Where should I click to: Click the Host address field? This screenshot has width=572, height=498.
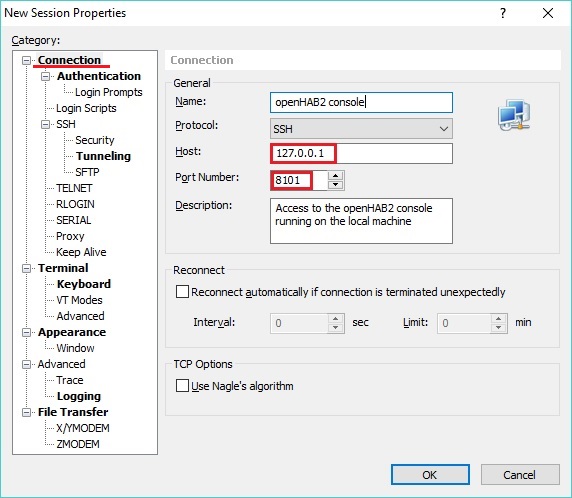[x=361, y=154]
